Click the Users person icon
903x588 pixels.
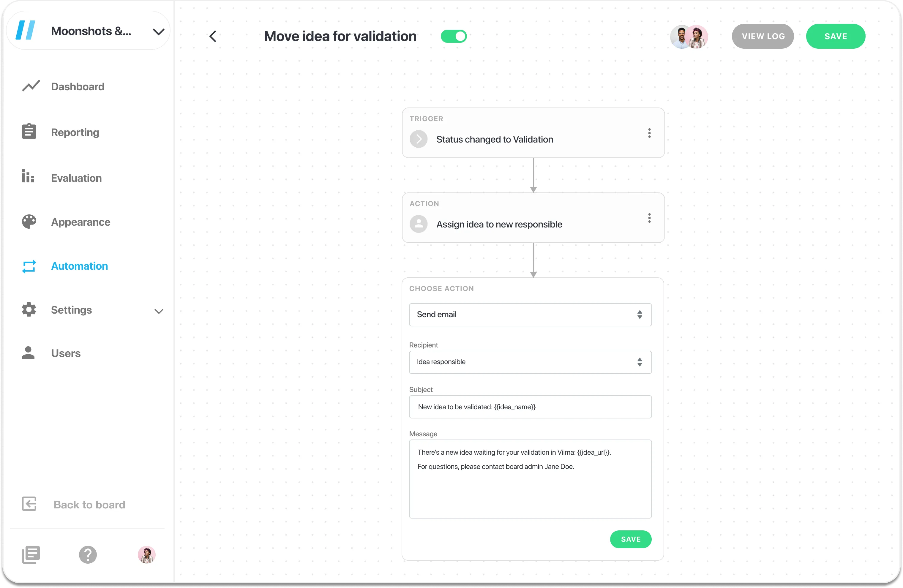pyautogui.click(x=29, y=353)
